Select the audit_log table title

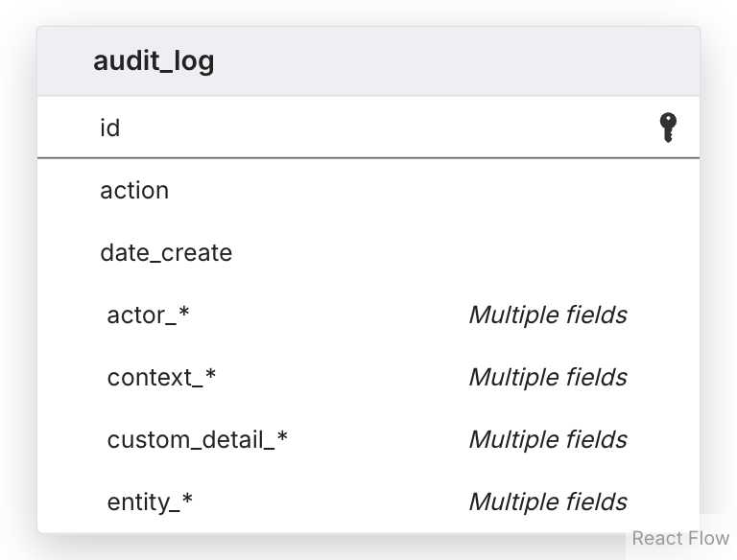click(154, 61)
